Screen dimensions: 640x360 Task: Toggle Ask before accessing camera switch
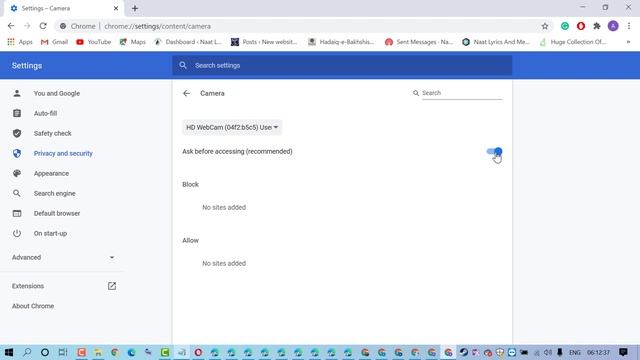point(494,151)
